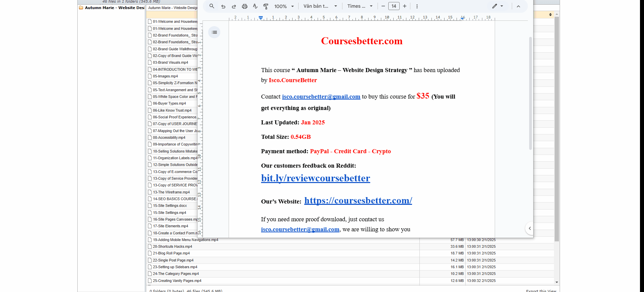Open the three-dot more options menu
Viewport: 644px width, 292px height.
tap(417, 6)
